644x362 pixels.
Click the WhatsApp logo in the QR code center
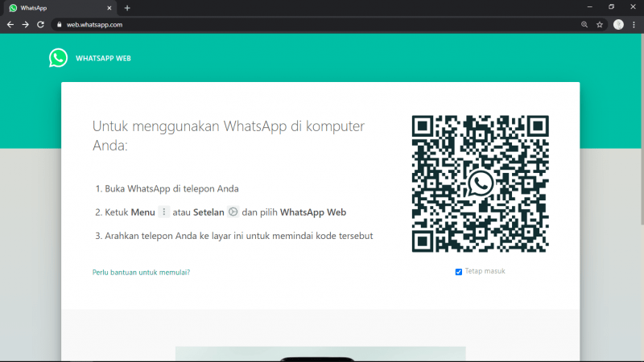(x=480, y=183)
